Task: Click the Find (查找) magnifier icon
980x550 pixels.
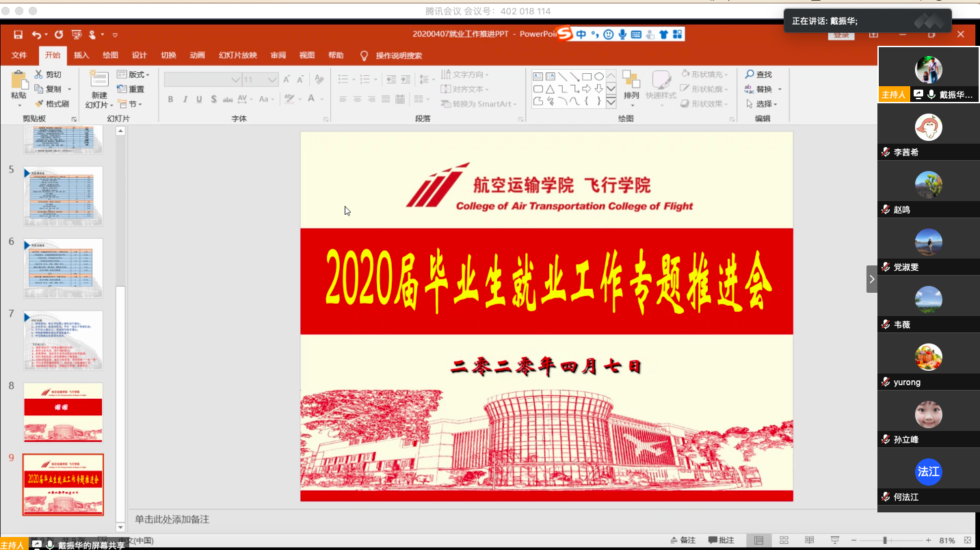Action: point(750,75)
